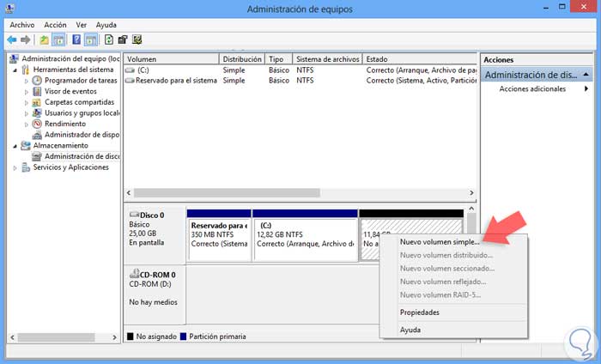Expand the Programador de tareas node
This screenshot has height=364, width=601.
point(27,82)
